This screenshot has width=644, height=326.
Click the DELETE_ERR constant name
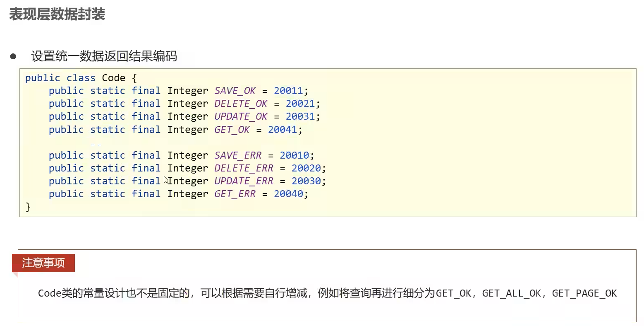coord(244,168)
